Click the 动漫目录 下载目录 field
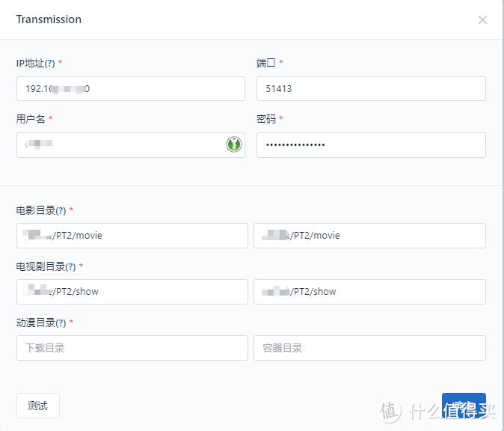The height and width of the screenshot is (431, 504). pos(132,348)
